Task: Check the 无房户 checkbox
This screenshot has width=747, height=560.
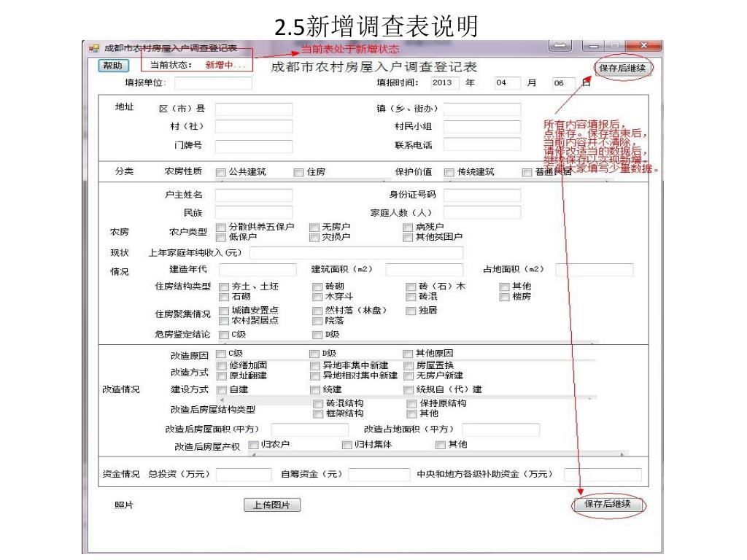Action: coord(314,227)
